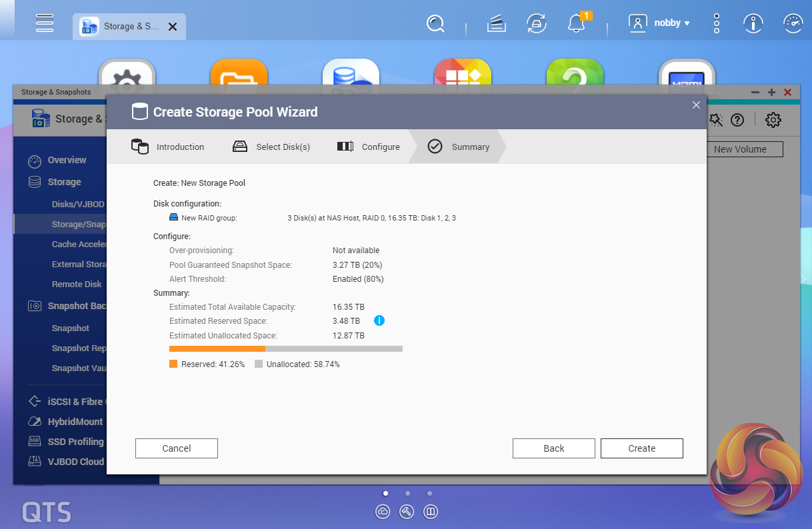Open the notifications bell icon

576,24
